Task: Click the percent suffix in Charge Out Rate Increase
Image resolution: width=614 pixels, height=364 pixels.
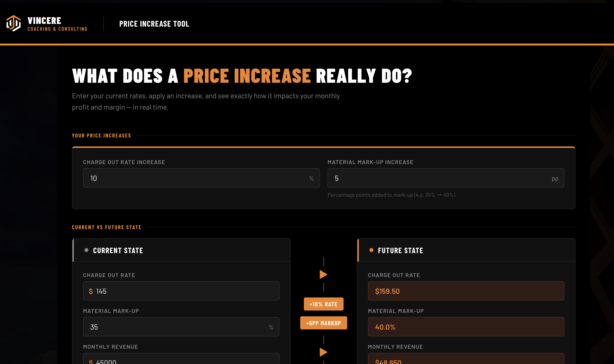Action: [311, 178]
